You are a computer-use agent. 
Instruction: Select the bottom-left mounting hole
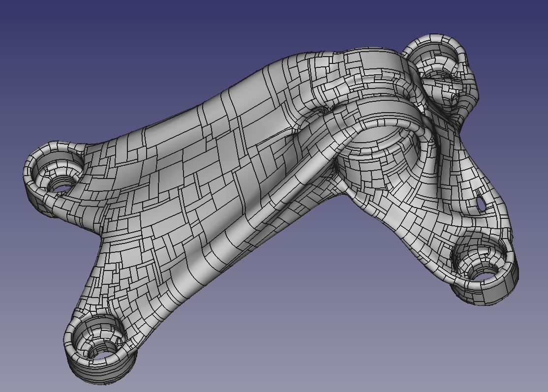click(102, 351)
